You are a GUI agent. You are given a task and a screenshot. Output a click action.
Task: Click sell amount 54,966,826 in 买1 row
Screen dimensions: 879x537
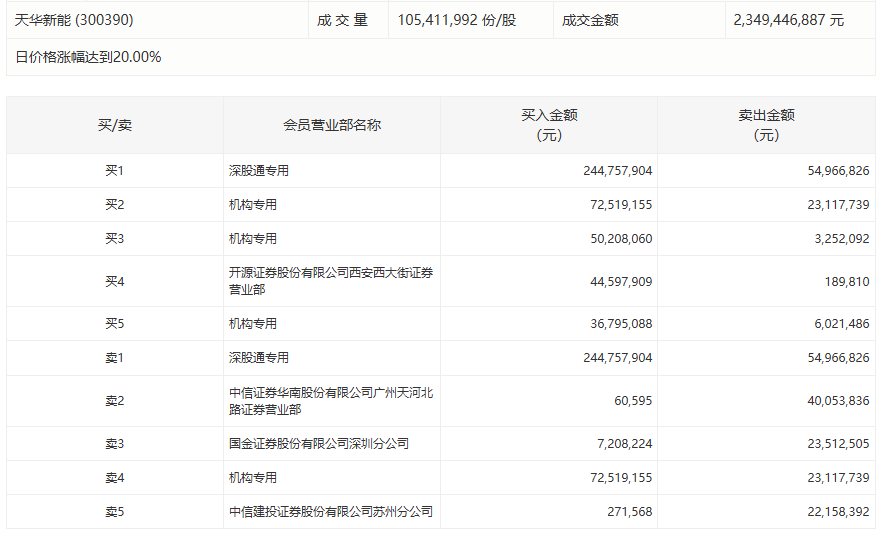838,170
